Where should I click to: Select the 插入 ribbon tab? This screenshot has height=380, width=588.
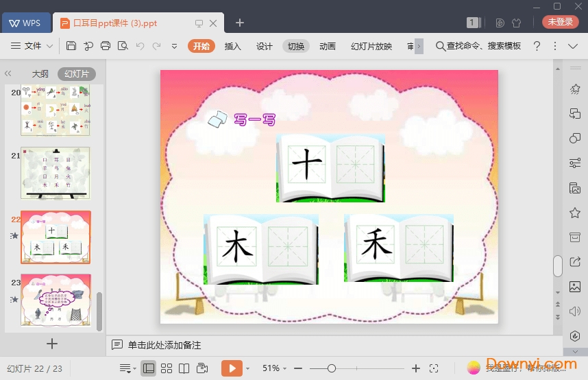(232, 46)
